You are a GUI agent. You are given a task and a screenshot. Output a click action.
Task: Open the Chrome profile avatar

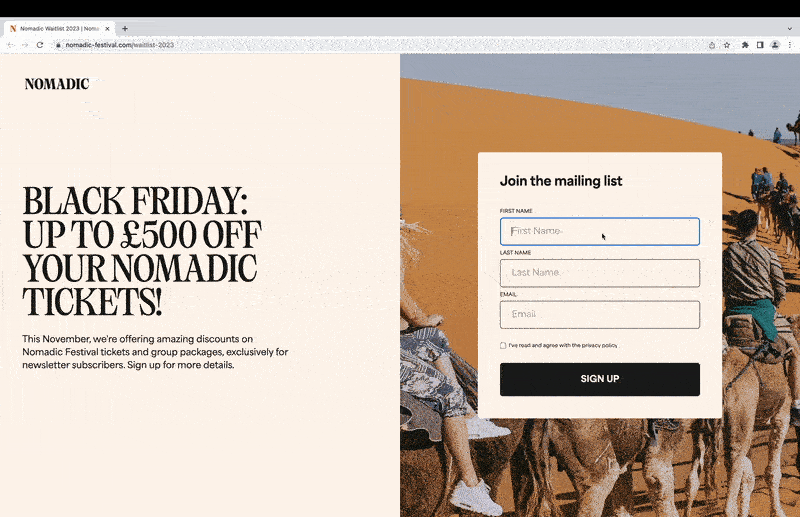pos(775,45)
